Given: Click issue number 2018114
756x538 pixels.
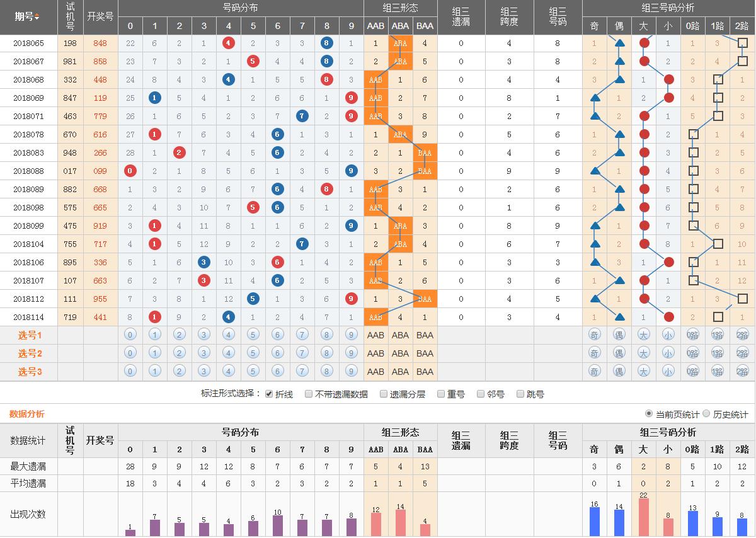Looking at the screenshot, I should coord(28,318).
